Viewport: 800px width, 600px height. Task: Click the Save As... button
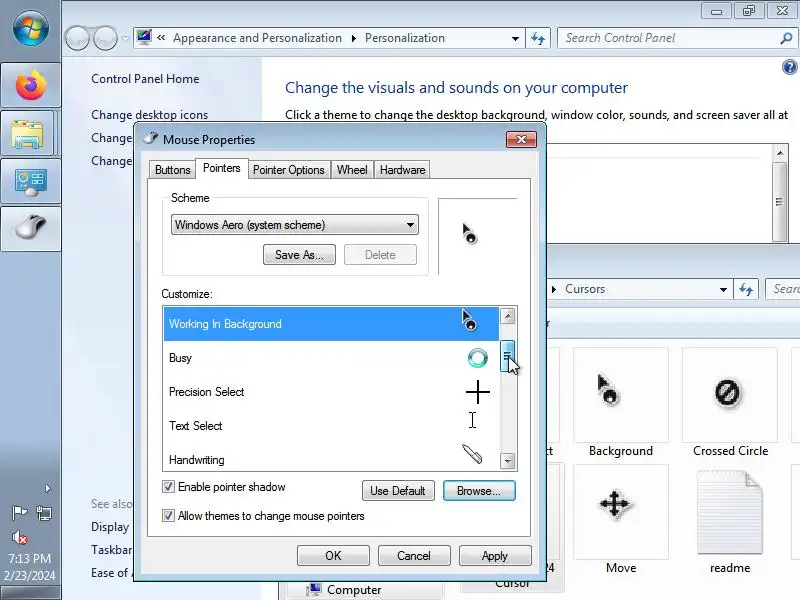click(x=299, y=255)
